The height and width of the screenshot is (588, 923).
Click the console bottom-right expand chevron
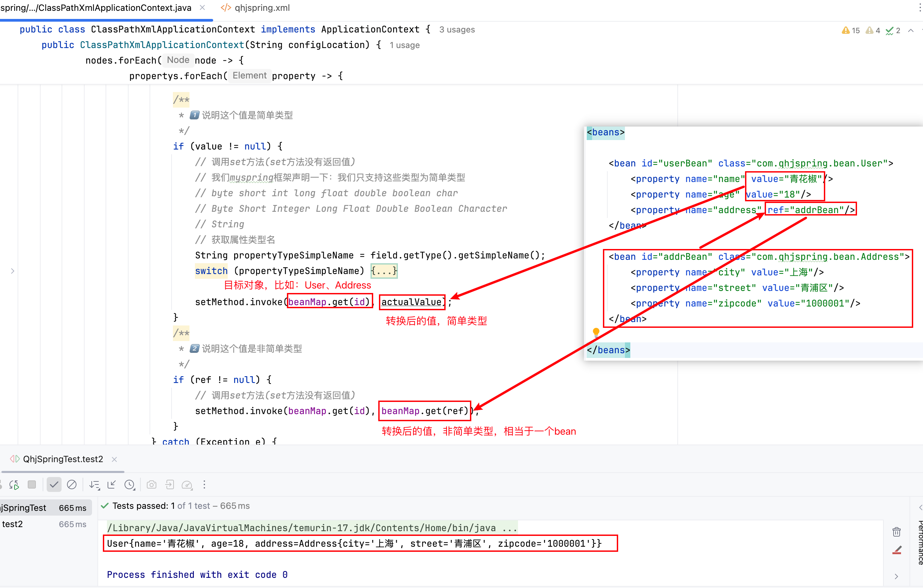[897, 576]
